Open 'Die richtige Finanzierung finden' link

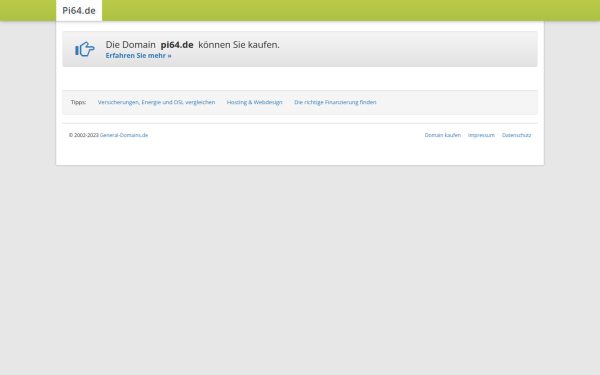pos(335,102)
